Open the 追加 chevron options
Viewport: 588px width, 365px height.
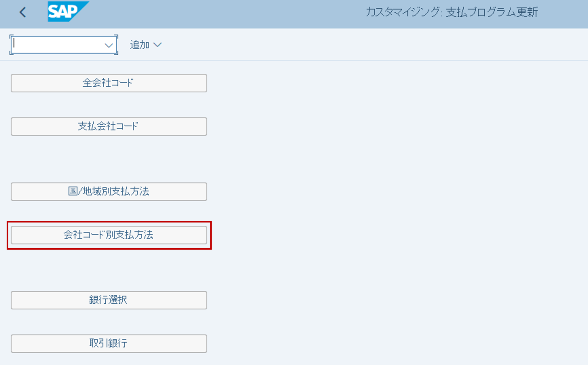[158, 45]
